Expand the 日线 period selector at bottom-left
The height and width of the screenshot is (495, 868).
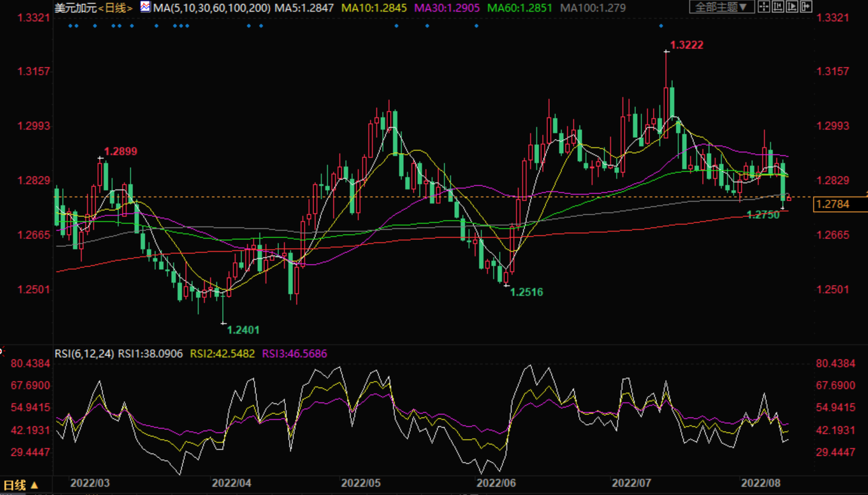click(x=21, y=485)
